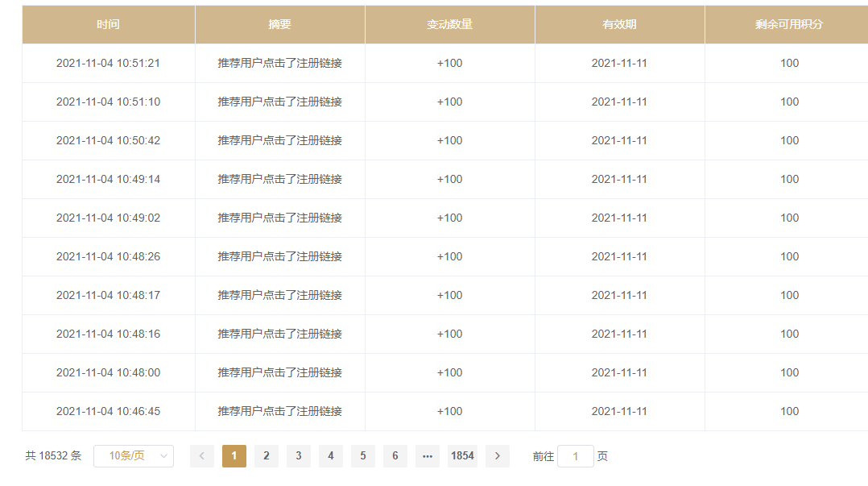The height and width of the screenshot is (486, 868).
Task: Go to the next page arrow
Action: (497, 456)
